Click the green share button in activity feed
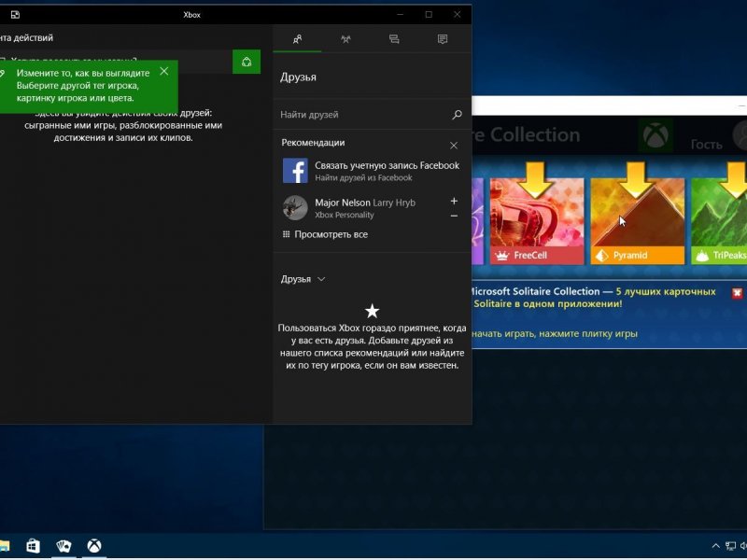 tap(247, 62)
